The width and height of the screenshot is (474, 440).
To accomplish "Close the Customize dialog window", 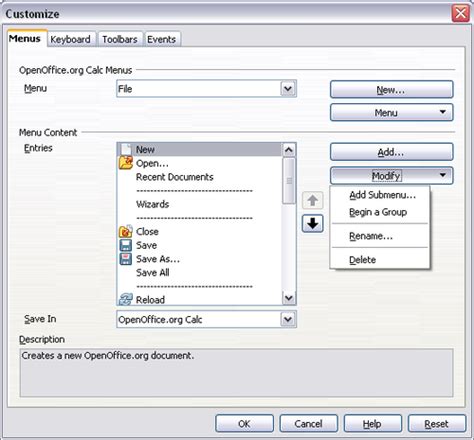I will pos(461,14).
